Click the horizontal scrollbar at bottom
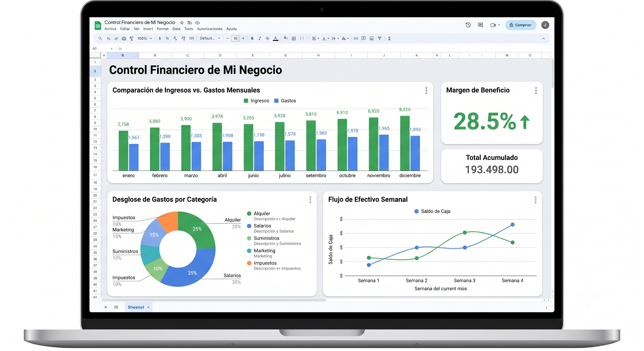The image size is (644, 351). tap(214, 300)
